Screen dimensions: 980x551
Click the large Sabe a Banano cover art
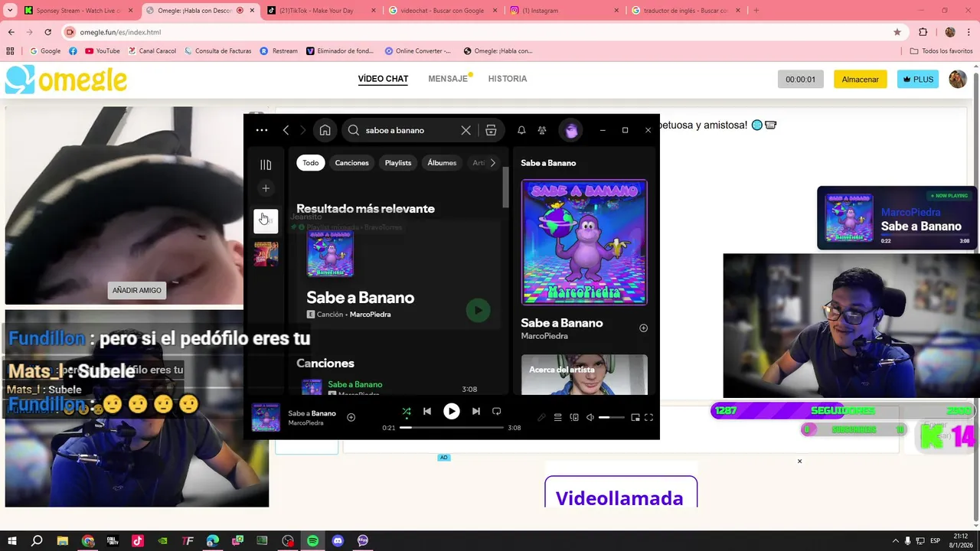[584, 242]
